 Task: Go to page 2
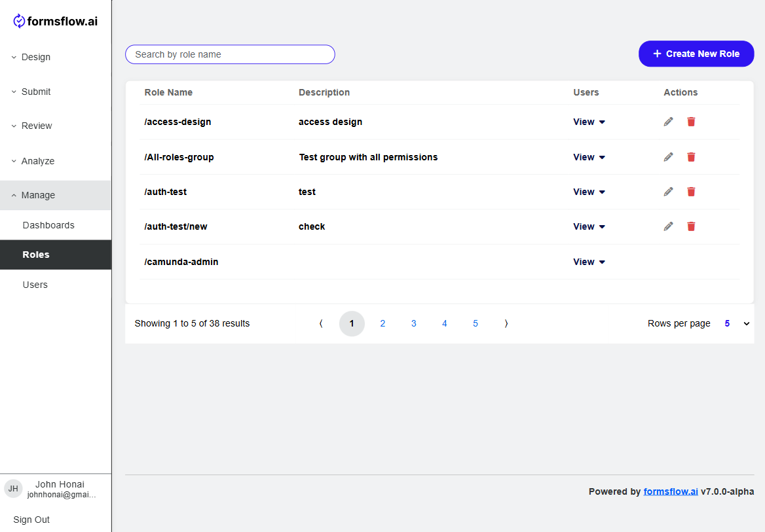[382, 323]
